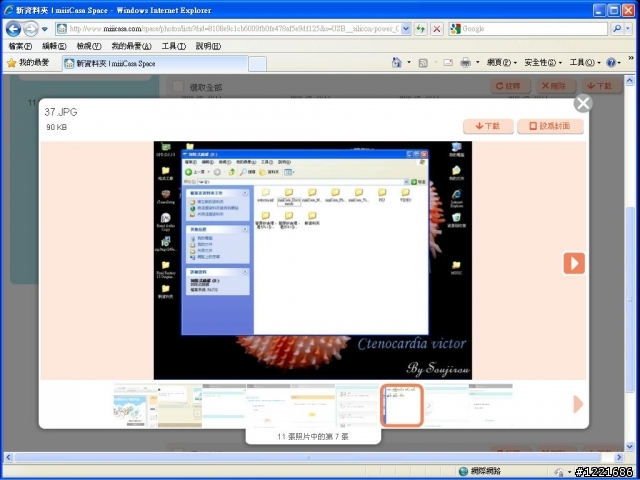The image size is (640, 480).
Task: Select the last visible thumbnail in strip
Action: 491,405
